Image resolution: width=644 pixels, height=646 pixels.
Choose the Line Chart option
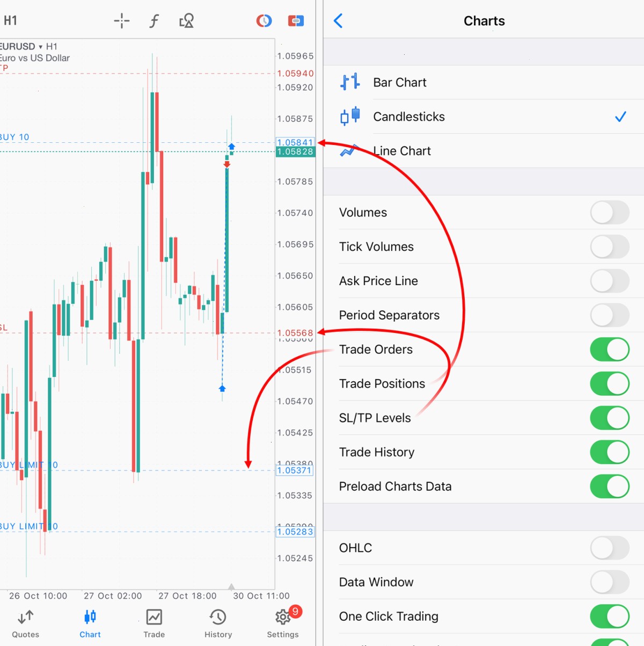483,151
